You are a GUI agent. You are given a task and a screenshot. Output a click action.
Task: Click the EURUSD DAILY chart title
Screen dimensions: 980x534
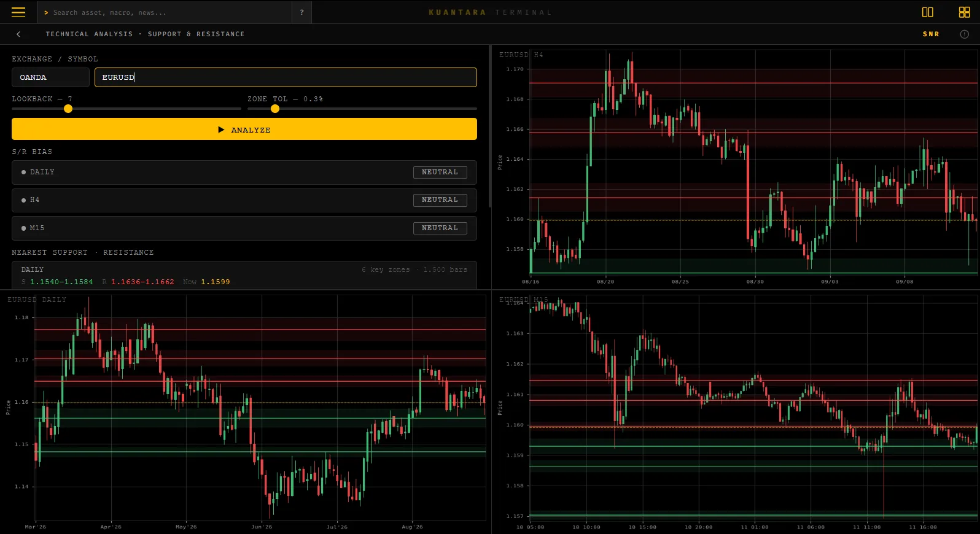pos(37,300)
